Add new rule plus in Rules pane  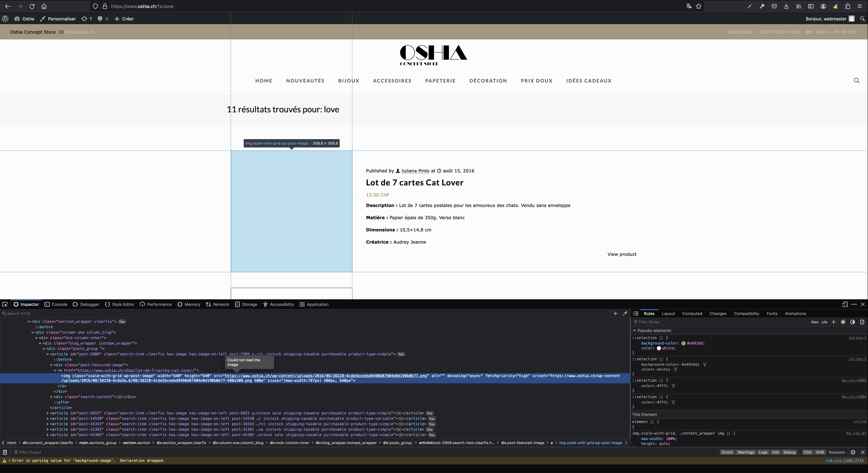pyautogui.click(x=834, y=322)
